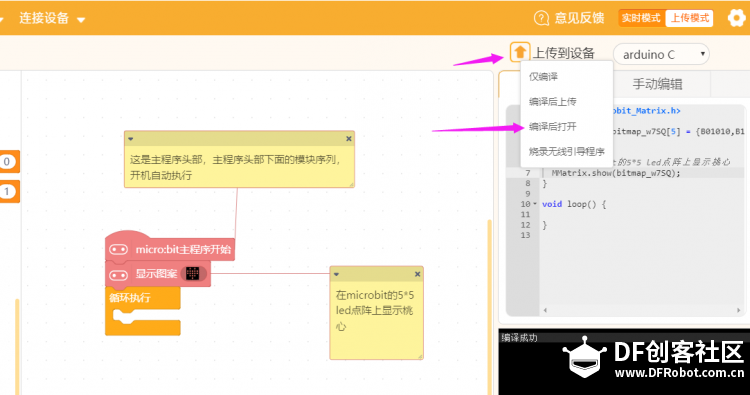The height and width of the screenshot is (395, 750).
Task: Select 编译后上传 from the menu
Action: click(x=552, y=101)
